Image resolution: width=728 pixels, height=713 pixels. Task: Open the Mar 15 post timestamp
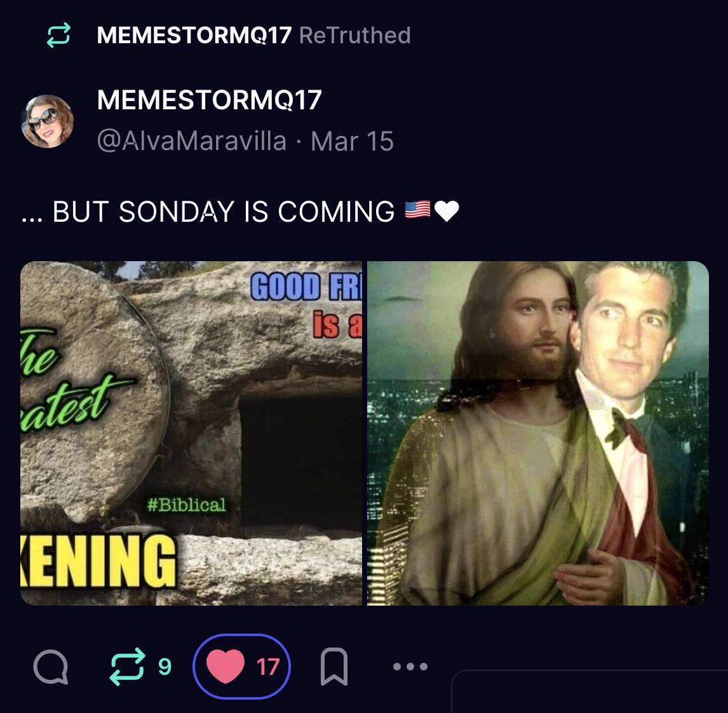353,141
